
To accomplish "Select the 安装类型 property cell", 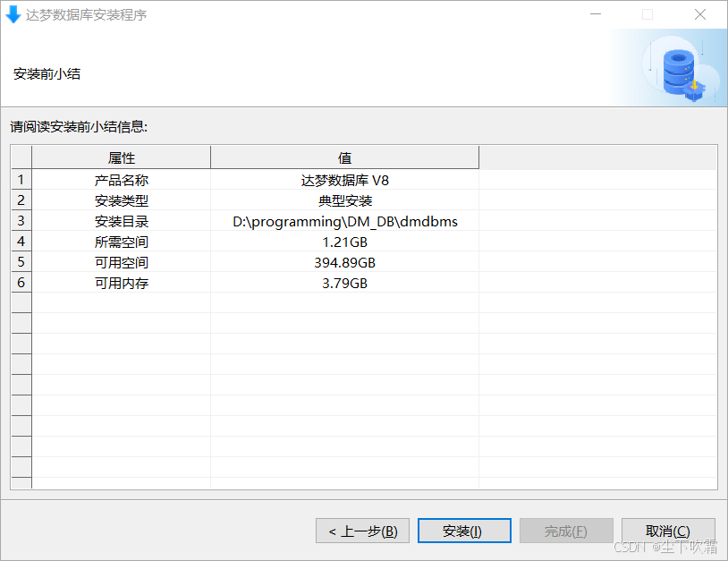I will click(x=121, y=200).
